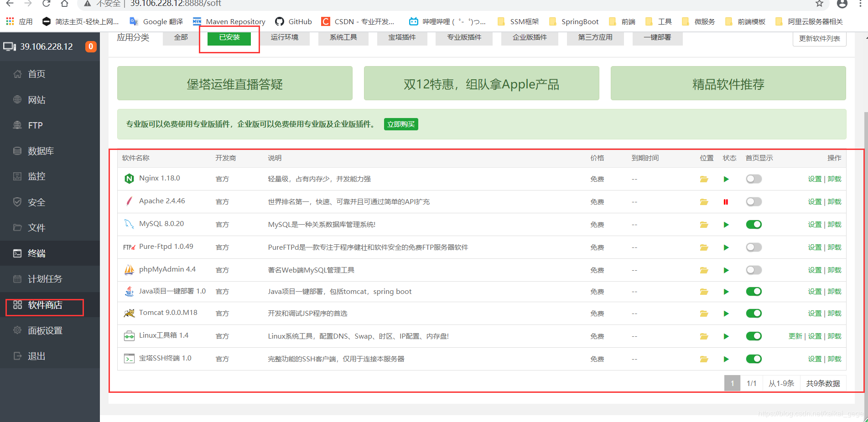Viewport: 868px width, 422px height.
Task: Open 面板设置 in the sidebar
Action: 50,330
